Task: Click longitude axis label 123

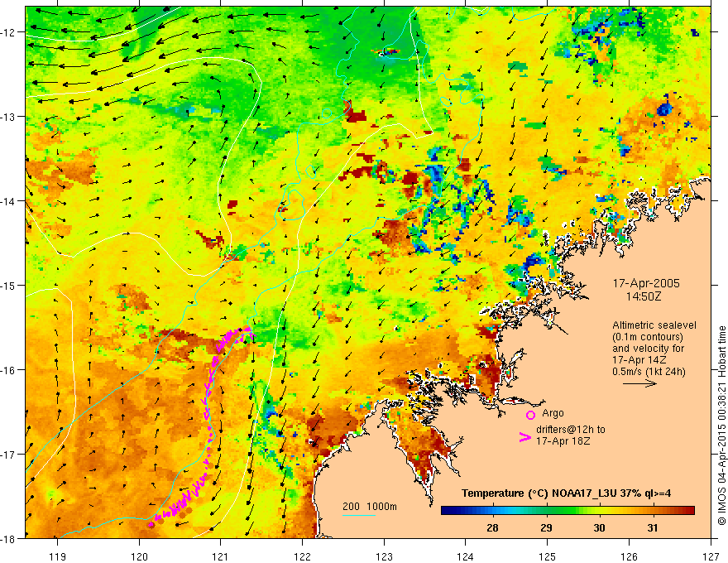Action: (x=384, y=556)
